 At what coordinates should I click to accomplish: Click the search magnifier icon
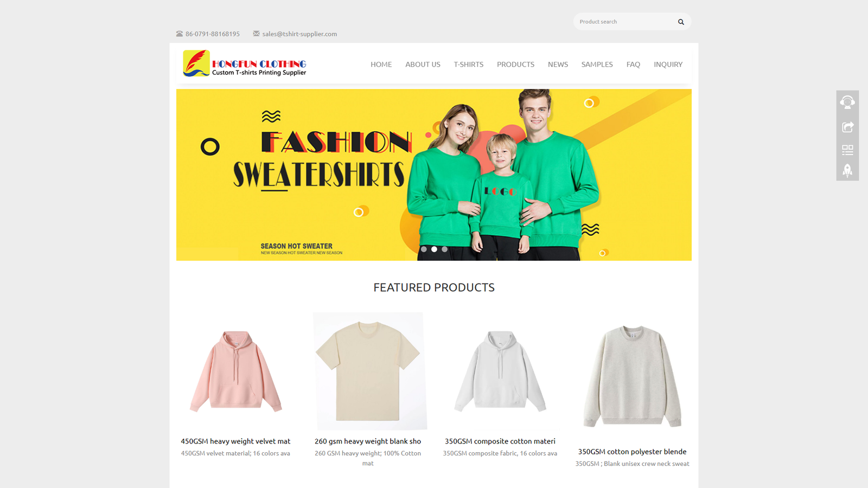tap(681, 22)
